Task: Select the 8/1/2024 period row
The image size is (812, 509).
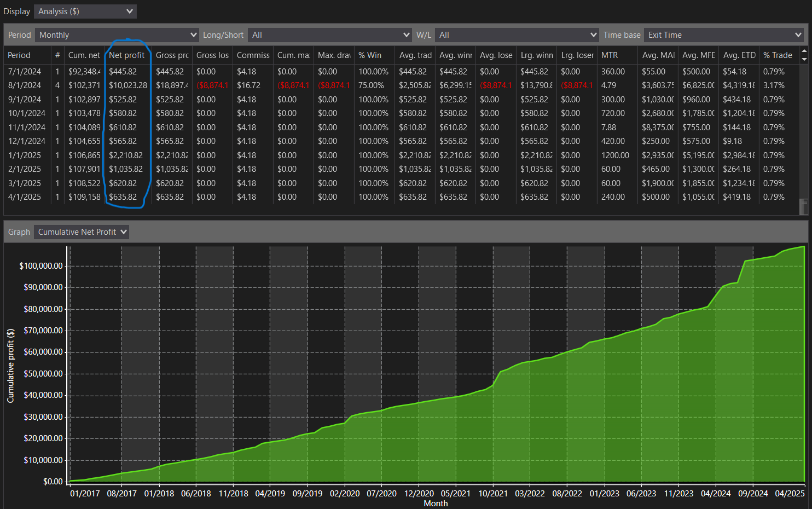Action: click(402, 85)
